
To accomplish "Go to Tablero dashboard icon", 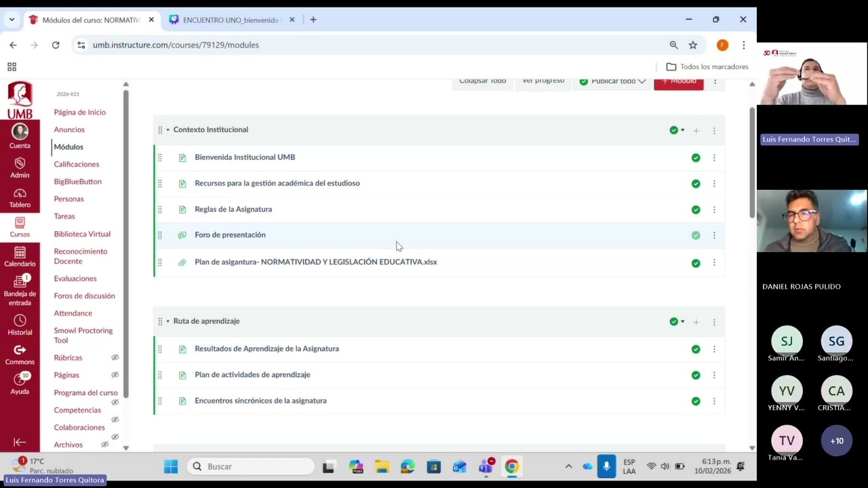I will coord(20,193).
